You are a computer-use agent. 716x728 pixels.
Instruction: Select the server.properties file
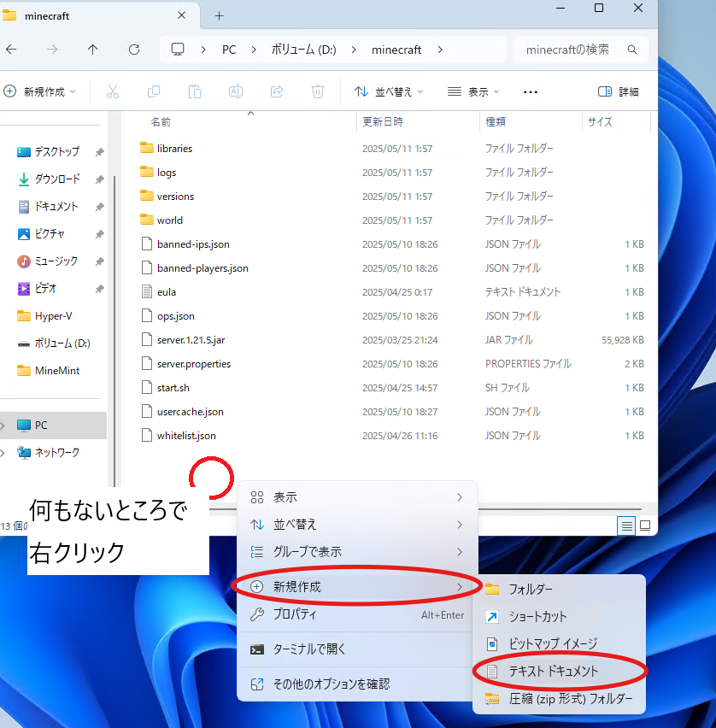194,363
